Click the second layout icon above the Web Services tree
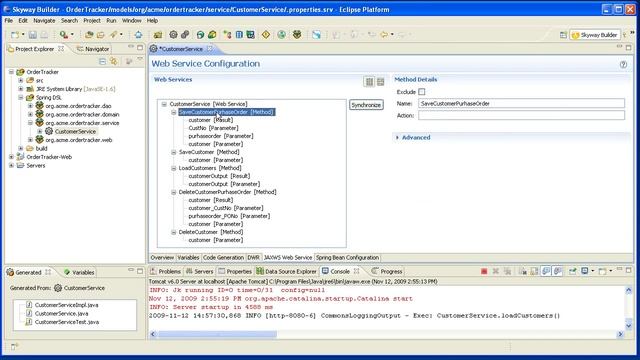Screen dimensions: 640x360 (380, 82)
